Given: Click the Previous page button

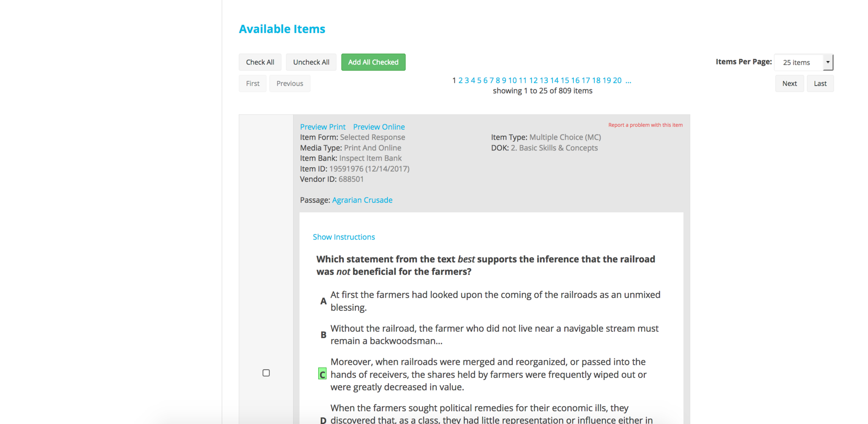Looking at the screenshot, I should coord(289,84).
